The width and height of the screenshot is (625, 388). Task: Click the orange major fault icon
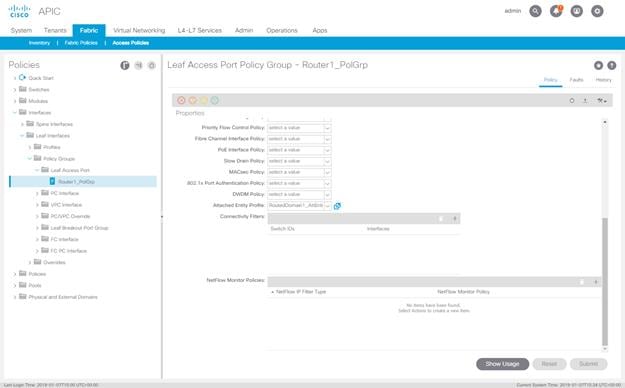pos(193,100)
